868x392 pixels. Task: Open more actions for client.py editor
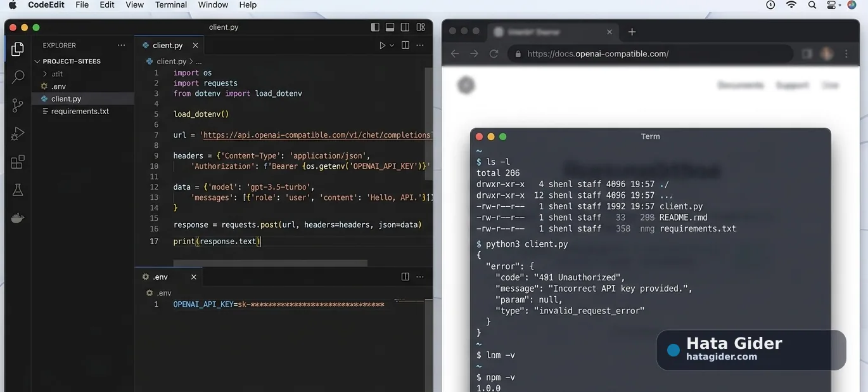click(420, 46)
